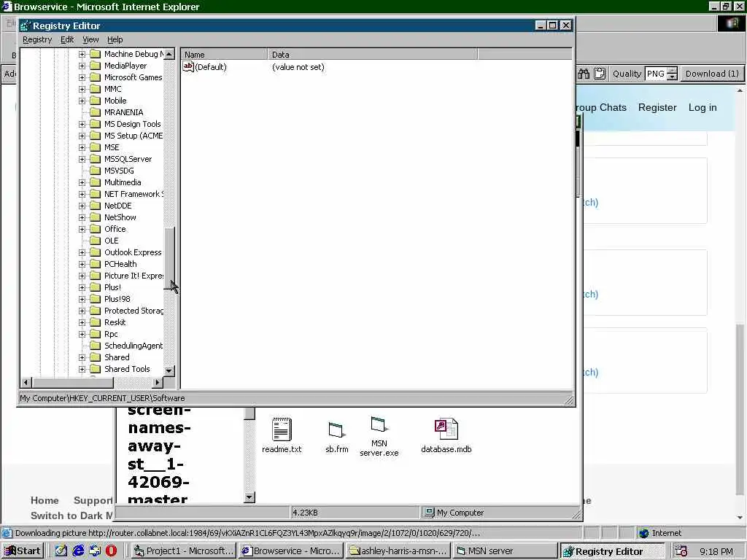
Task: Click the Quality PNG field
Action: click(x=656, y=74)
